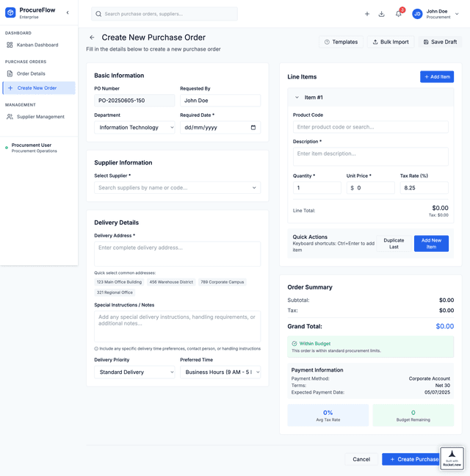470x476 pixels.
Task: Select the 456 Warehouse District quick address
Action: pos(171,282)
